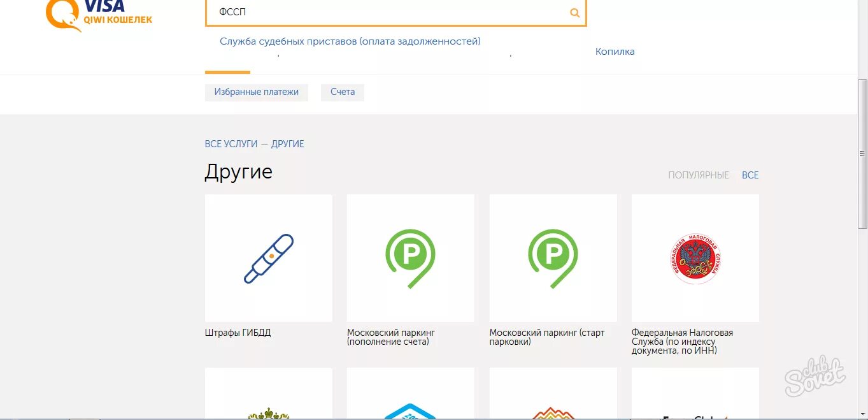Click the Другие page heading
Screen dimensions: 868x420
[x=239, y=172]
